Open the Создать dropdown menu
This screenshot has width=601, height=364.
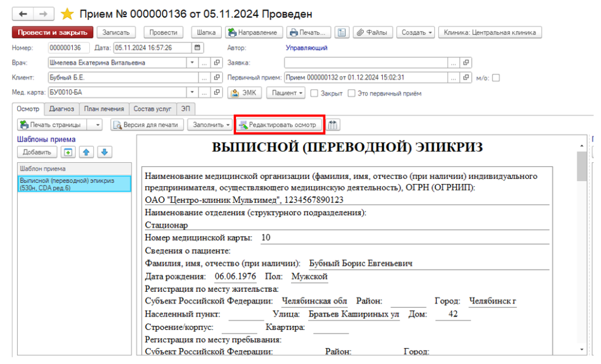click(416, 33)
